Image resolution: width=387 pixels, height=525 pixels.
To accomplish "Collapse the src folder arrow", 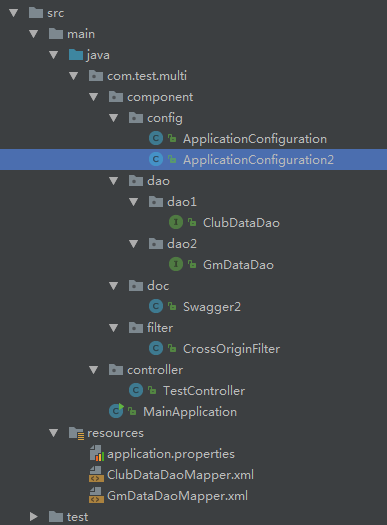I will (x=13, y=13).
